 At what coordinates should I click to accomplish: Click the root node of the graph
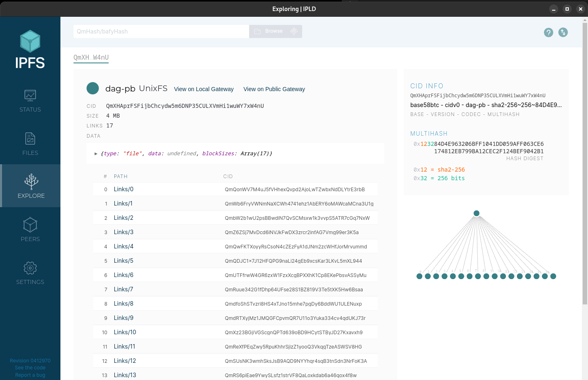pyautogui.click(x=477, y=213)
